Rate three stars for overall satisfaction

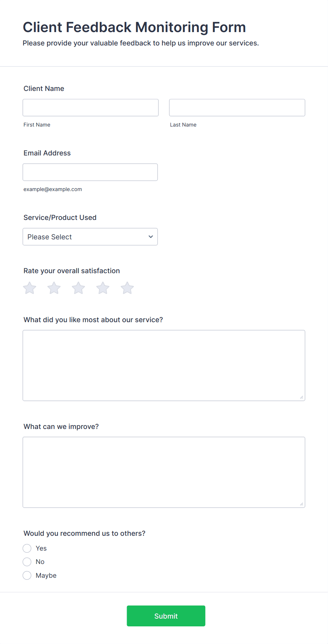pos(78,288)
